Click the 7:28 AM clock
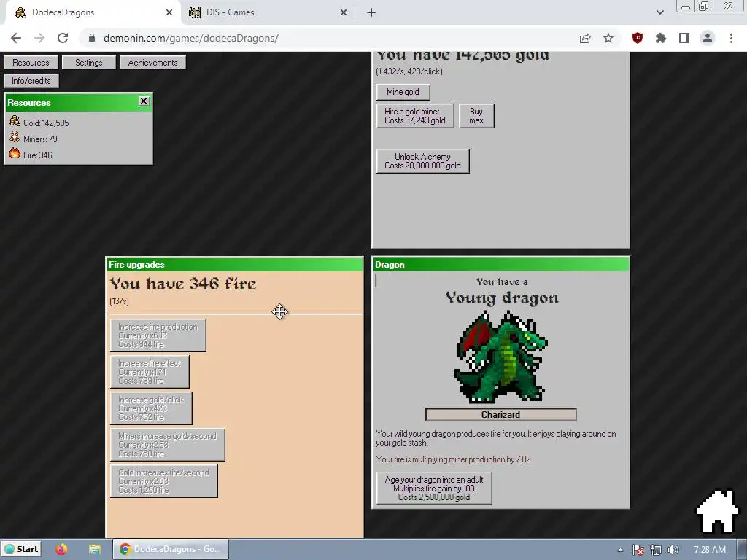 click(710, 550)
